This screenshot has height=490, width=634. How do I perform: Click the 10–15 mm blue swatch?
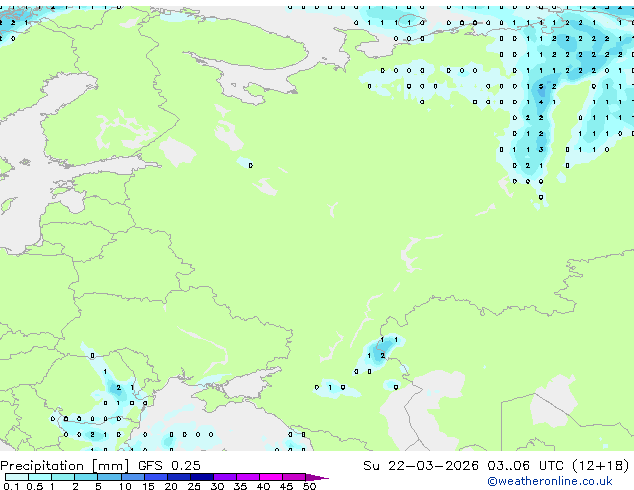(132, 477)
